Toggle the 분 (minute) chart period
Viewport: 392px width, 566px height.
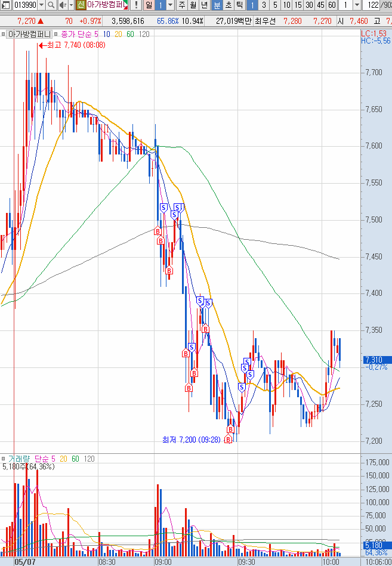[217, 5]
